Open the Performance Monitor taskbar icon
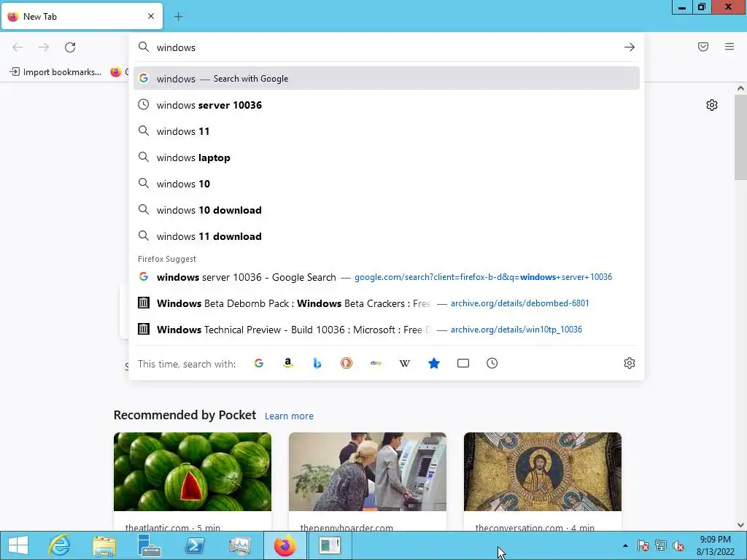The width and height of the screenshot is (747, 560). 239,545
